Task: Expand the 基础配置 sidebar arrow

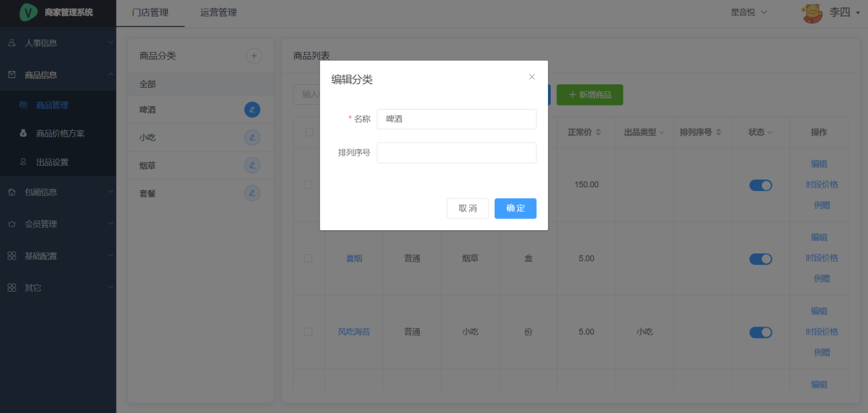Action: tap(111, 255)
